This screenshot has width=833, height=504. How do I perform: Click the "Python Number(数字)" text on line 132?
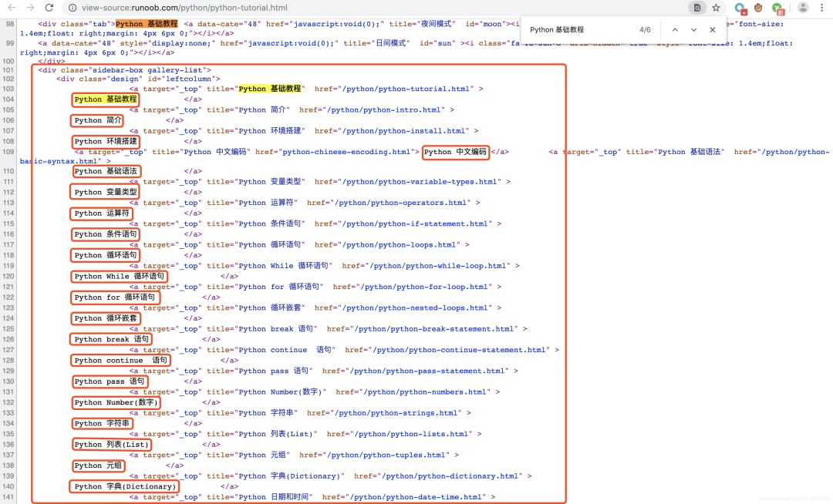(116, 403)
